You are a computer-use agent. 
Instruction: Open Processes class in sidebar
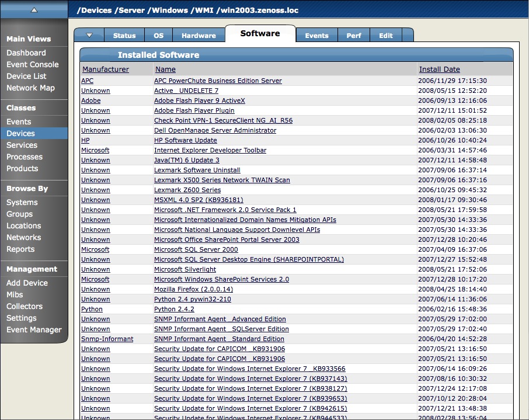[25, 157]
